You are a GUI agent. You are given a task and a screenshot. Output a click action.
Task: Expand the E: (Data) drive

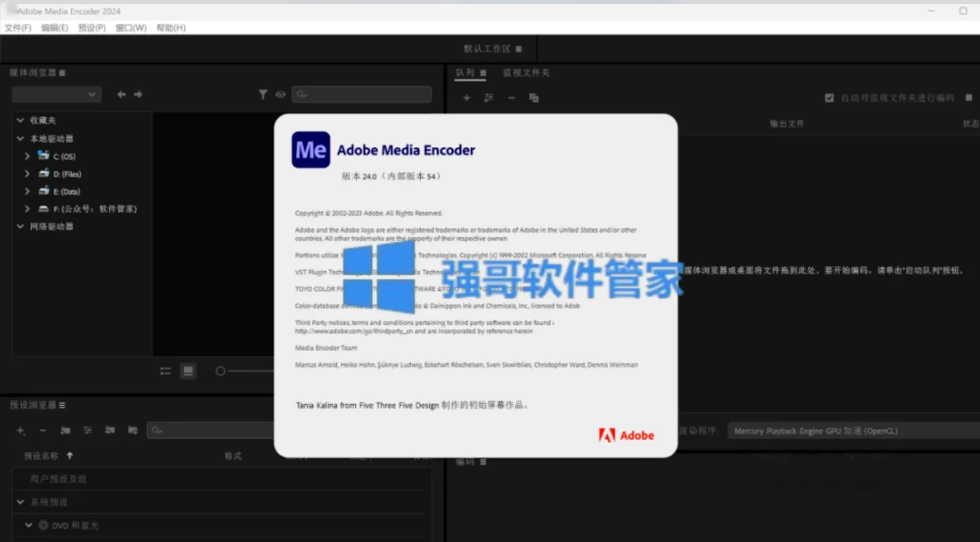coord(27,192)
